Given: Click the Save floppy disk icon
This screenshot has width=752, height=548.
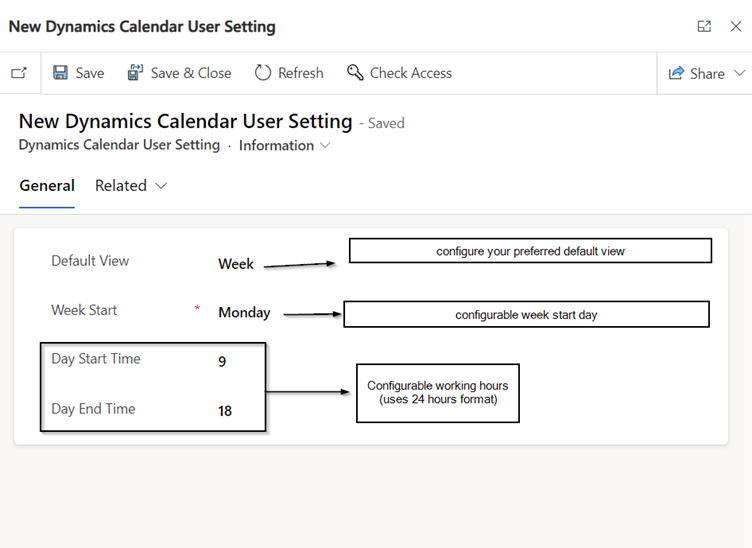Looking at the screenshot, I should 60,73.
